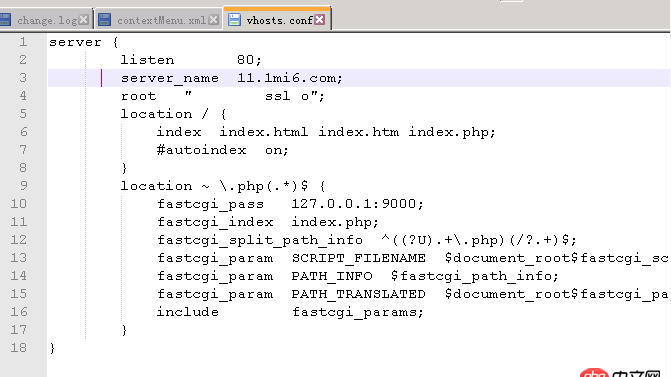Click line number 9 in the margin
Screen dimensions: 671x377
coord(23,186)
